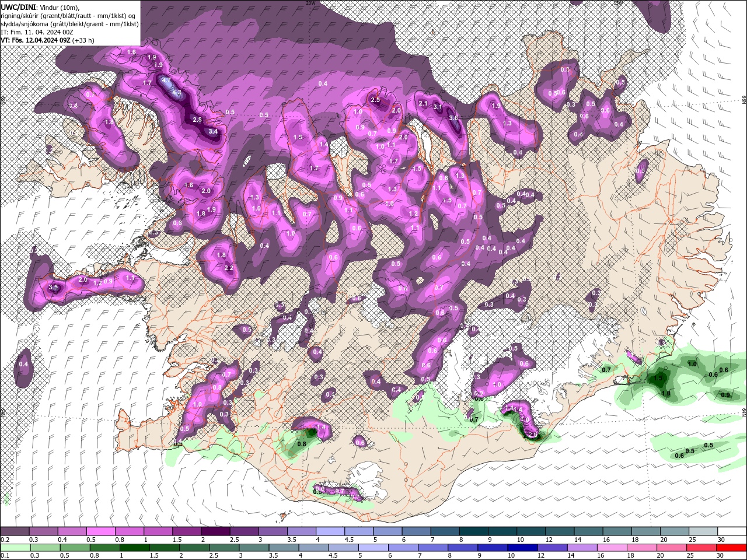Click the 2.8 snowfall value
747x560 pixels.
tap(197, 120)
